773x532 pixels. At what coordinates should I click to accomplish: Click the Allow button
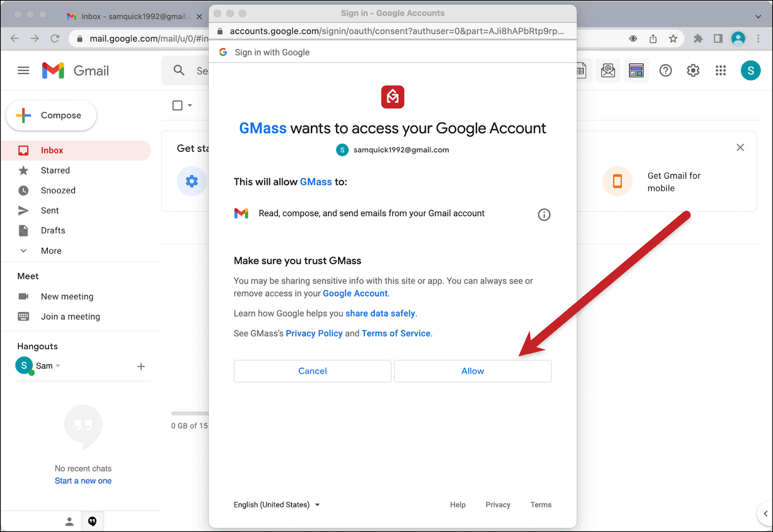(x=472, y=371)
